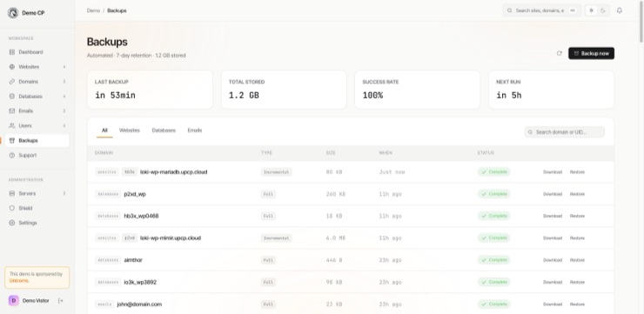Download the loki-wp-mimir.upcp.cloud backup
The image size is (644, 314).
pyautogui.click(x=553, y=238)
